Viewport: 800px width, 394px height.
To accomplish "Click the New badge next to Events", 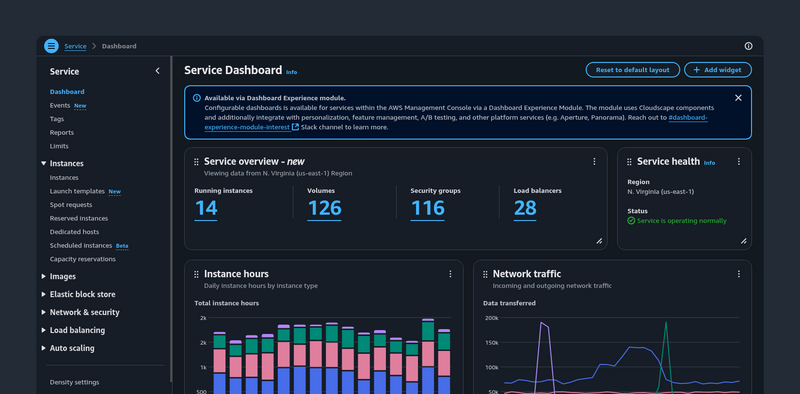I will (80, 106).
